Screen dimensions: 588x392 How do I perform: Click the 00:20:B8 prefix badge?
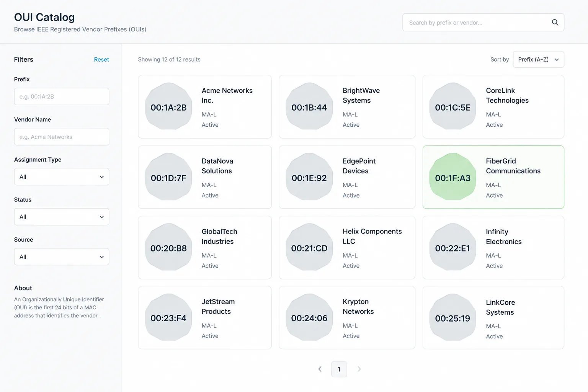[168, 248]
